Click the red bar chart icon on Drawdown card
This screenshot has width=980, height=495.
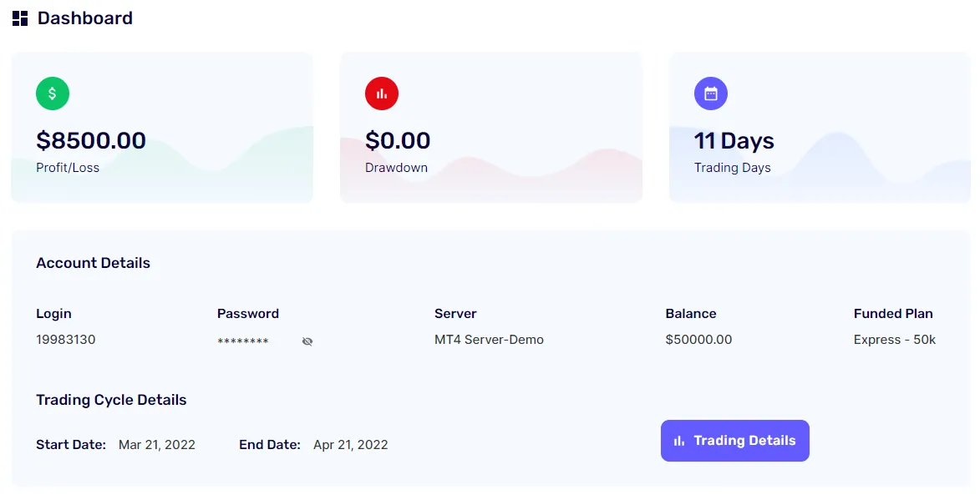click(382, 93)
